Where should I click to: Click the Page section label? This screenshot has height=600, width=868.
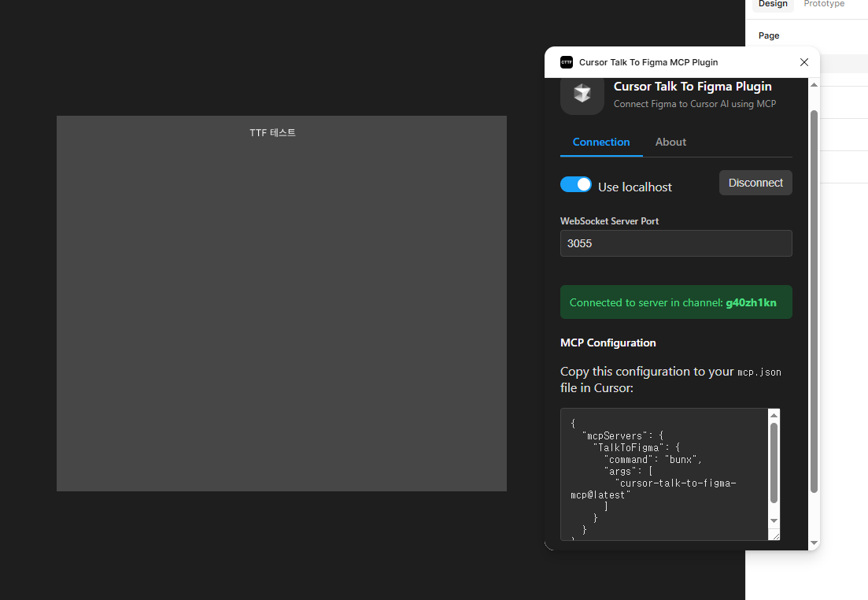point(769,35)
